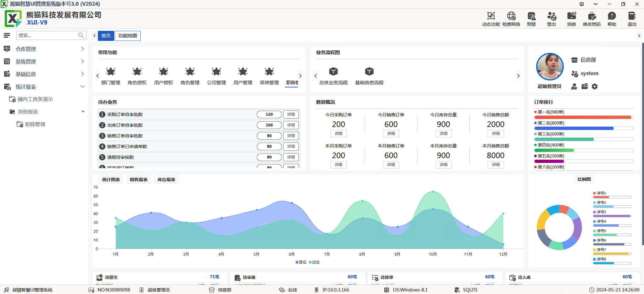Open the 帮助 help icon
644x294 pixels.
coord(612,16)
